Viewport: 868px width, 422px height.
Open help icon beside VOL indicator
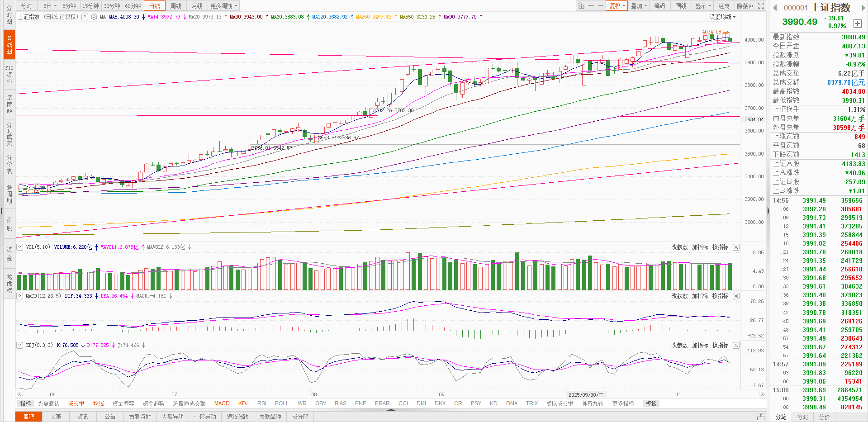click(20, 247)
